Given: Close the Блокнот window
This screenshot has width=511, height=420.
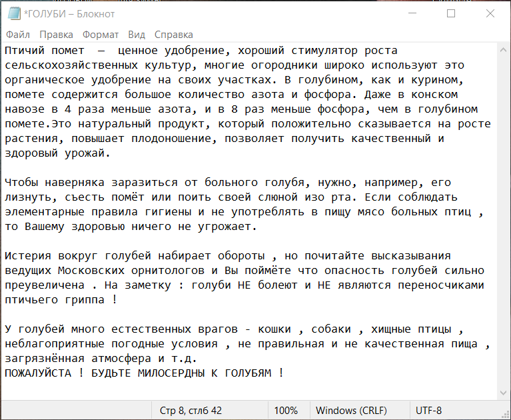Looking at the screenshot, I should (490, 13).
